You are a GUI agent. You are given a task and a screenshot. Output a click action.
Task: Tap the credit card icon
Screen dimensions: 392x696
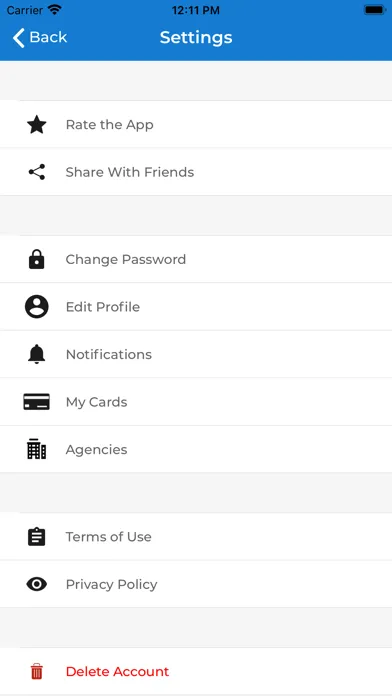coord(36,402)
